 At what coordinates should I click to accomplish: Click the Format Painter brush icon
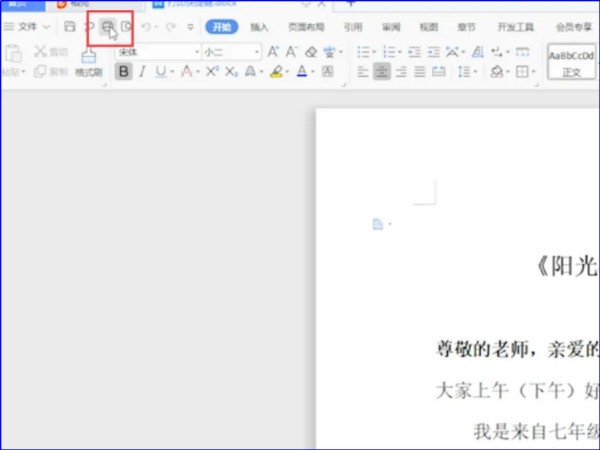pyautogui.click(x=88, y=58)
